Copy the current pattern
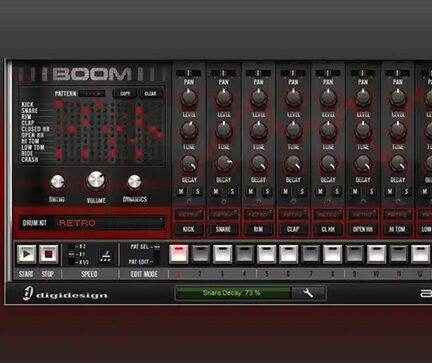432x363 pixels. [125, 94]
